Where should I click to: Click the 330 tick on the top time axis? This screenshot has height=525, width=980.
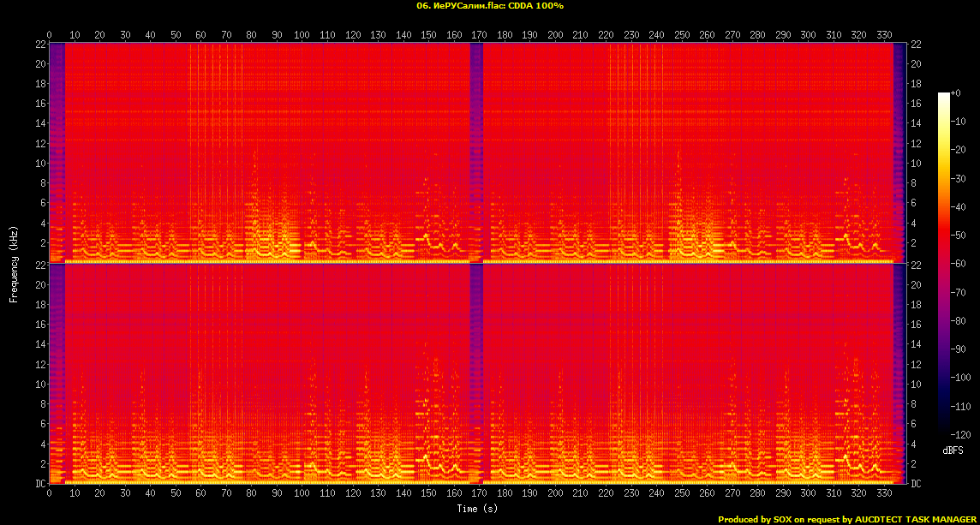click(884, 35)
